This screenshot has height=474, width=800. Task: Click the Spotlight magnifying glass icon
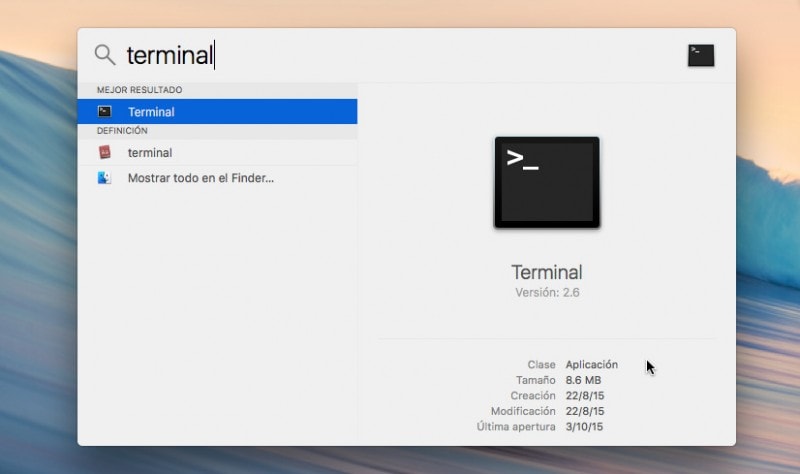[105, 55]
